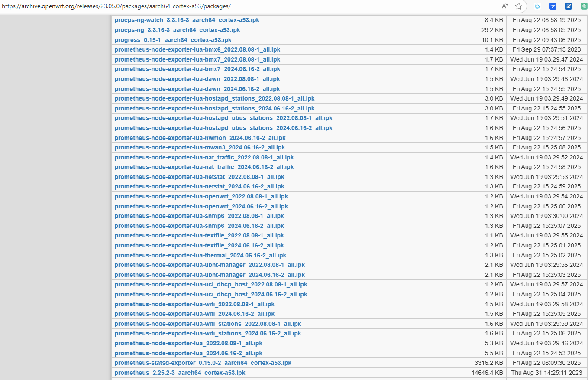
Task: Download lua-nat_traffic_2024.06.16-2_all.ipk
Action: pyautogui.click(x=204, y=167)
